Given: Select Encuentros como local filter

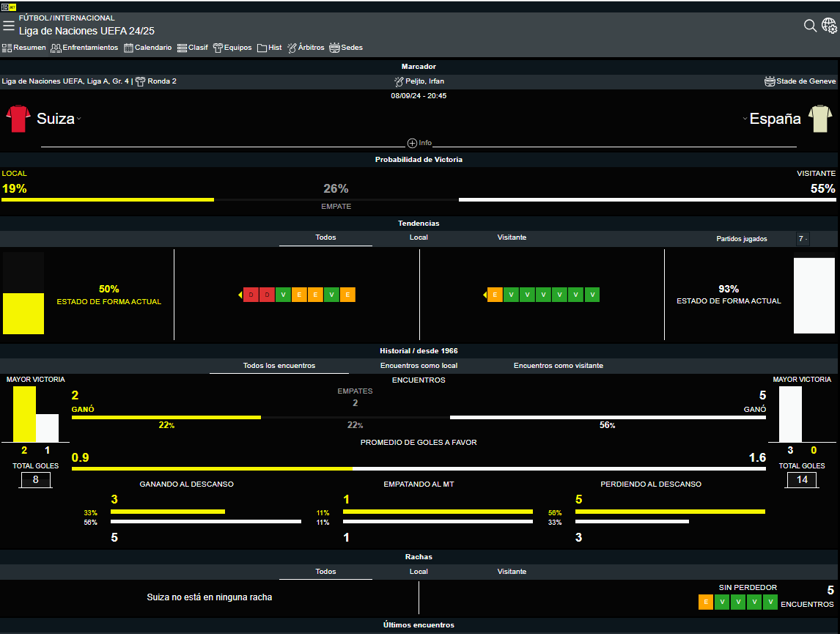Looking at the screenshot, I should (x=419, y=365).
